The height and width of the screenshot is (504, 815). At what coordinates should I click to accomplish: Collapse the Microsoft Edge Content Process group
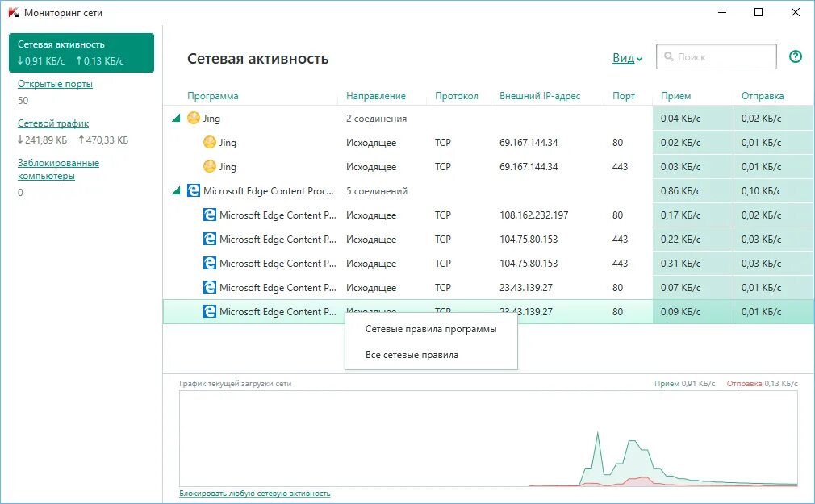(x=176, y=191)
